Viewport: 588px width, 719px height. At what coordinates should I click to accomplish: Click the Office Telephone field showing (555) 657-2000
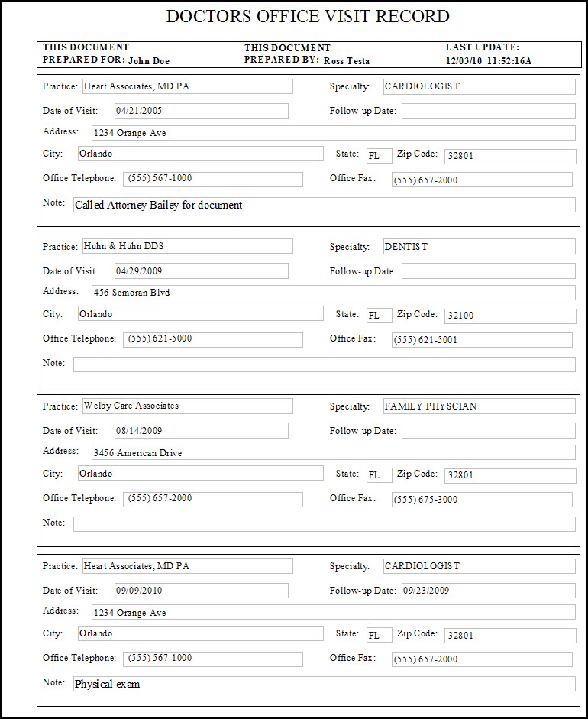click(212, 500)
